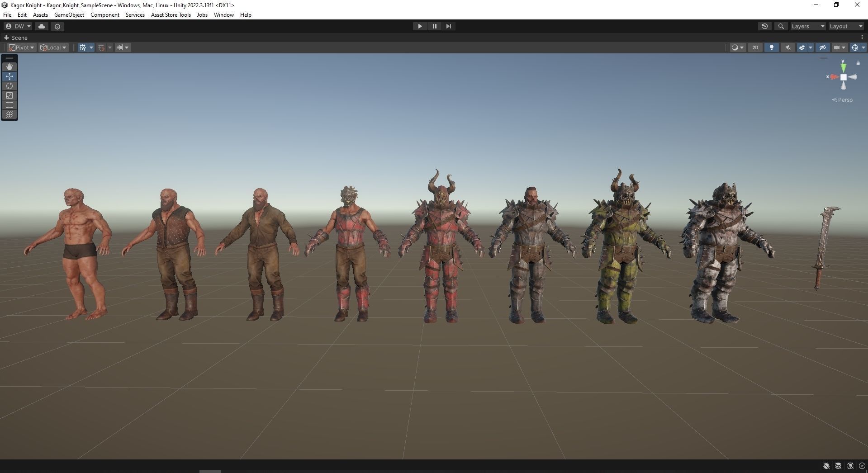The height and width of the screenshot is (473, 868).
Task: Switch to the Scene tab
Action: point(16,38)
